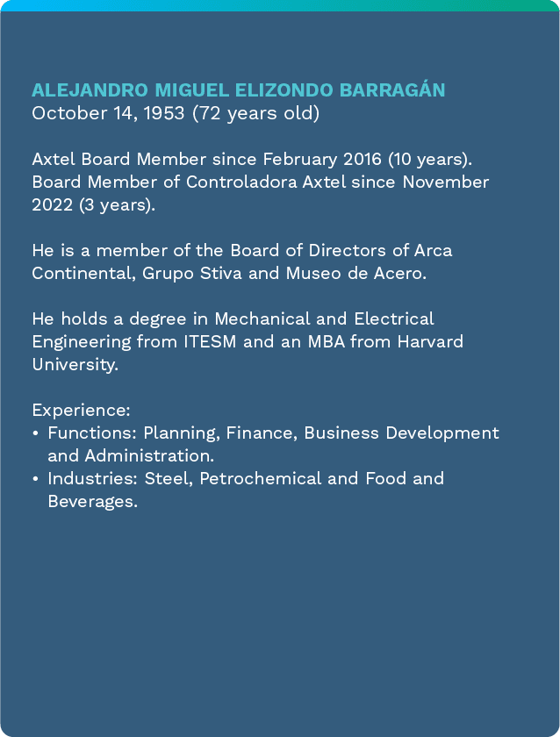Image resolution: width=560 pixels, height=737 pixels.
Task: Click the name heading Alejandro Miguel Elizondo Barragán
Action: pyautogui.click(x=239, y=90)
